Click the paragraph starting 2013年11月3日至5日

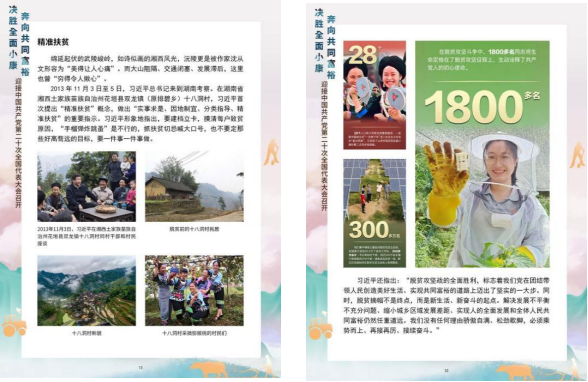coord(140,114)
